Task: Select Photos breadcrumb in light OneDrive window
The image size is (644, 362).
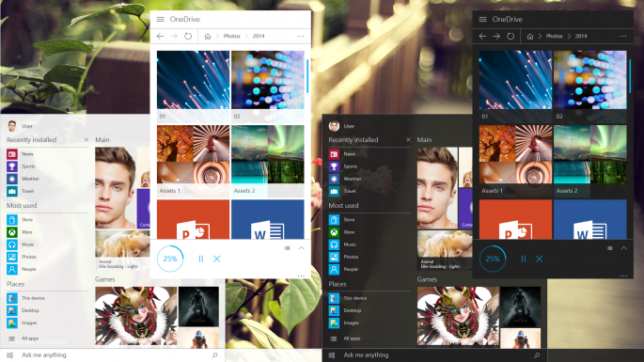Action: click(x=231, y=36)
